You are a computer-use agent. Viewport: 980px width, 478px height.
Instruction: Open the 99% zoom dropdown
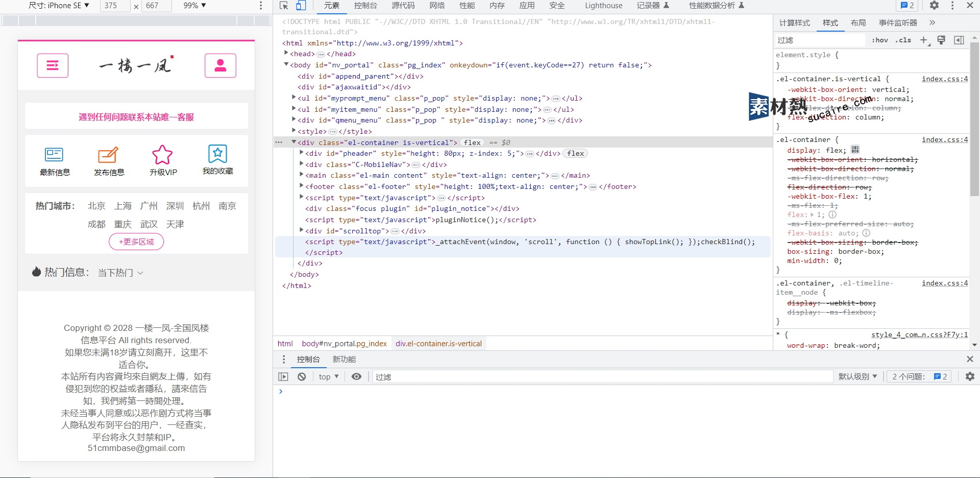194,6
